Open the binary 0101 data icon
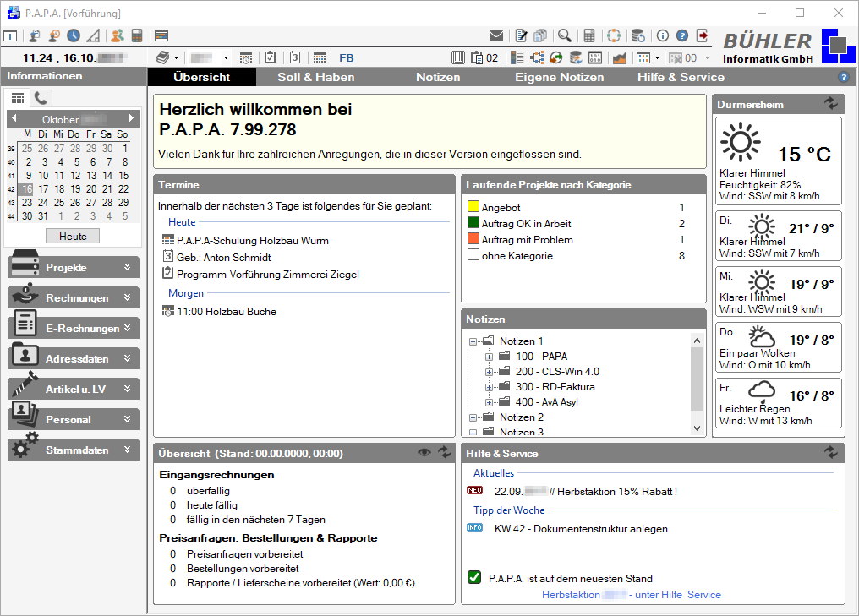The height and width of the screenshot is (616, 859). point(595,57)
